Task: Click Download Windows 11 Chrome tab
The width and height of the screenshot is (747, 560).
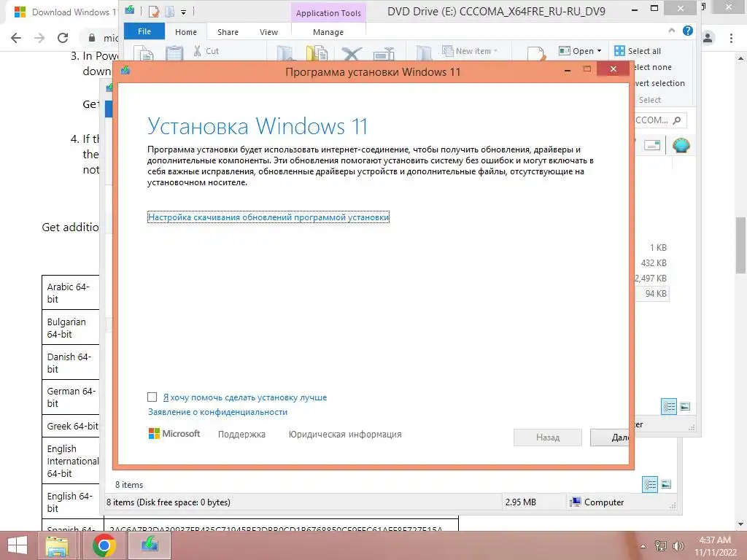Action: pos(64,12)
